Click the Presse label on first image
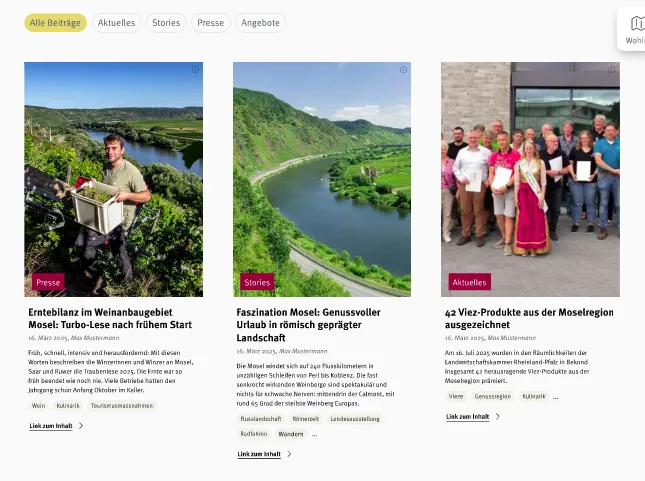 48,282
